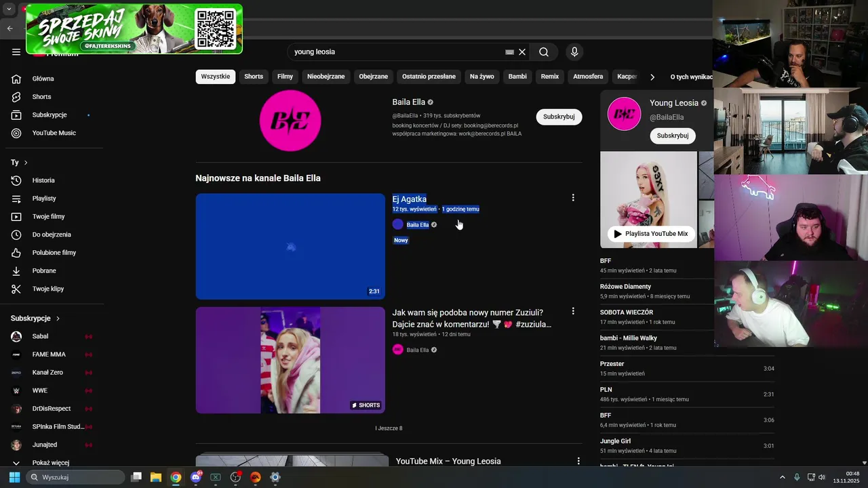Open Windows Start menu

[14, 477]
